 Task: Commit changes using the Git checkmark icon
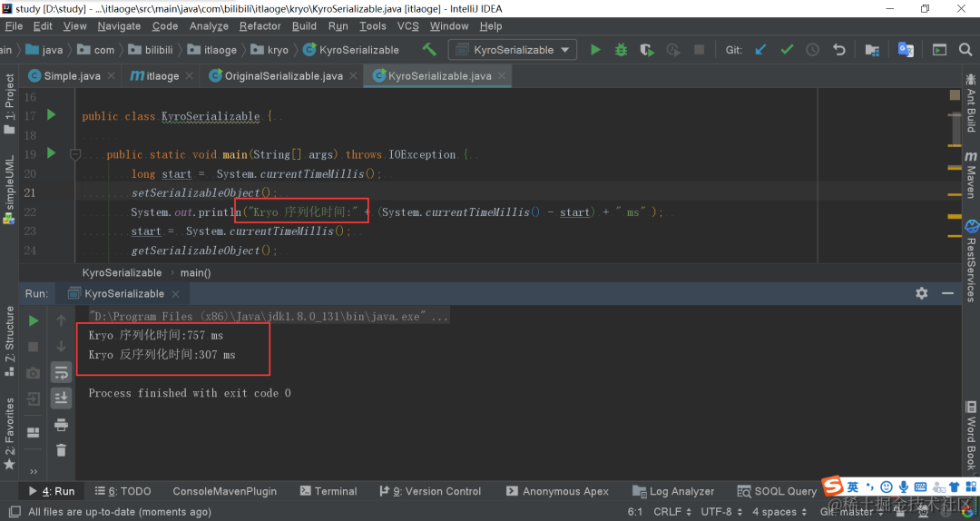click(787, 49)
